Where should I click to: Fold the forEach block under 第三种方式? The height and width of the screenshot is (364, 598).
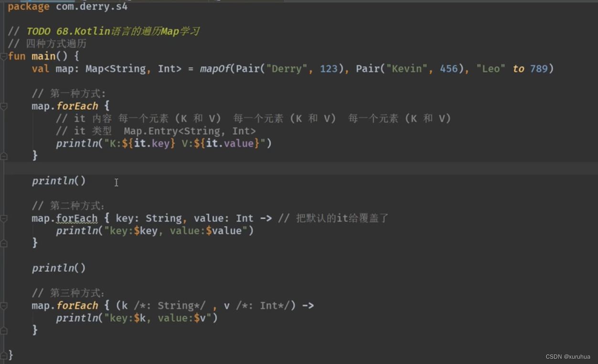[x=4, y=305]
